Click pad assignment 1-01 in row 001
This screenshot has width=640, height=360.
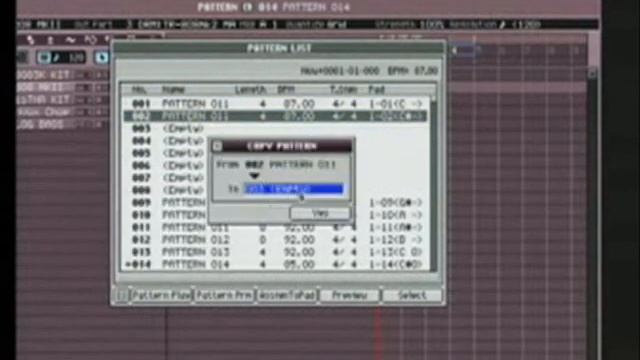click(395, 104)
